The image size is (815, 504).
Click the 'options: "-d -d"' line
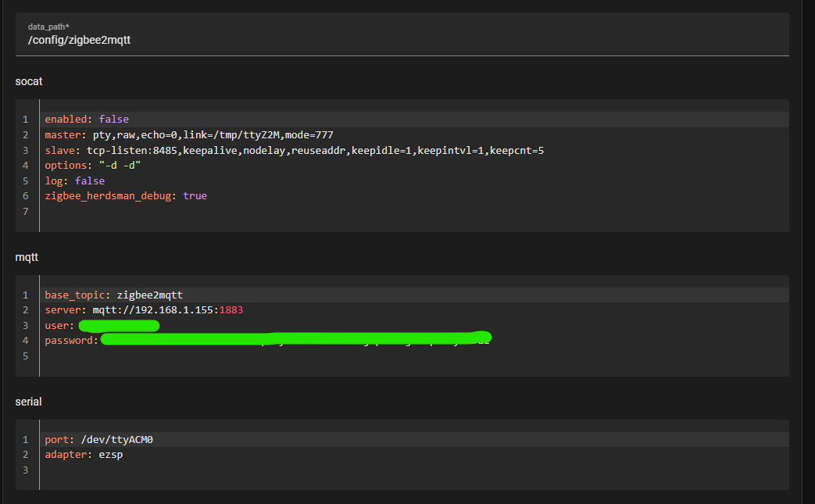point(92,166)
